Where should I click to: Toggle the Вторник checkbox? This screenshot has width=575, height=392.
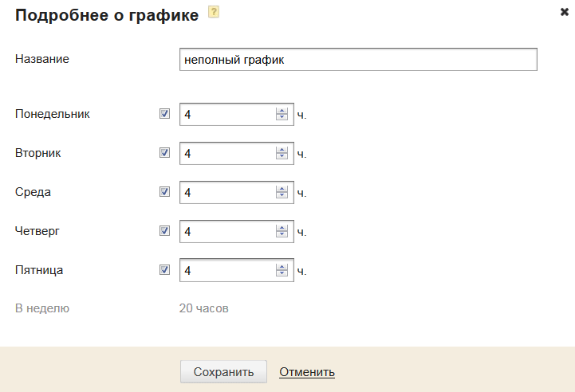165,153
